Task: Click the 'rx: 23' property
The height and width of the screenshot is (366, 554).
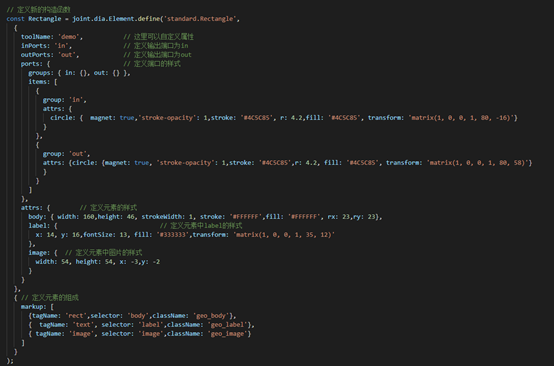Action: click(338, 217)
